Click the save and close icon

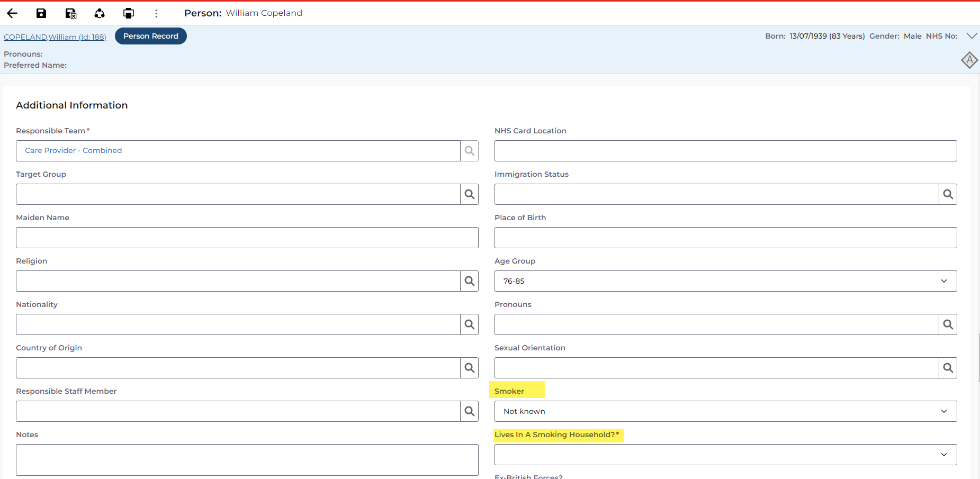point(71,14)
